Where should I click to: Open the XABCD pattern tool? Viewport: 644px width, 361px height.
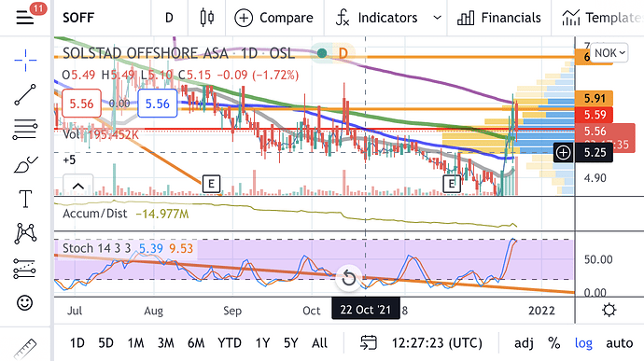[x=25, y=233]
